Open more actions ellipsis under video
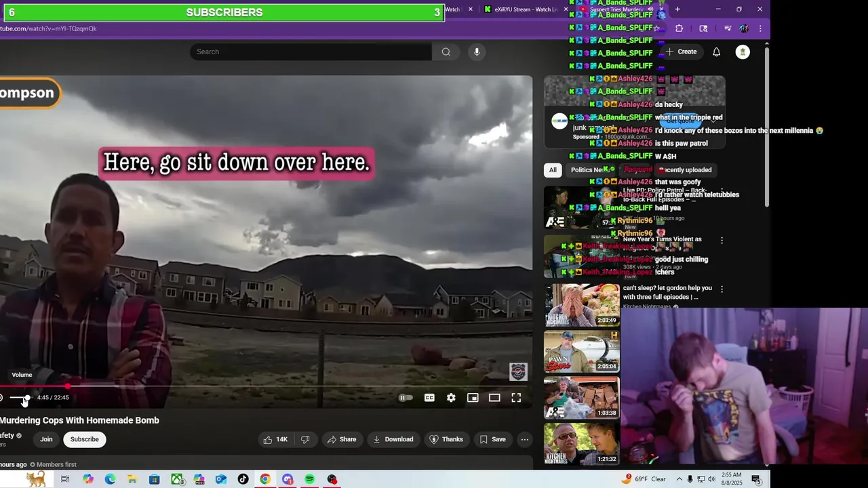868x488 pixels. [x=524, y=439]
